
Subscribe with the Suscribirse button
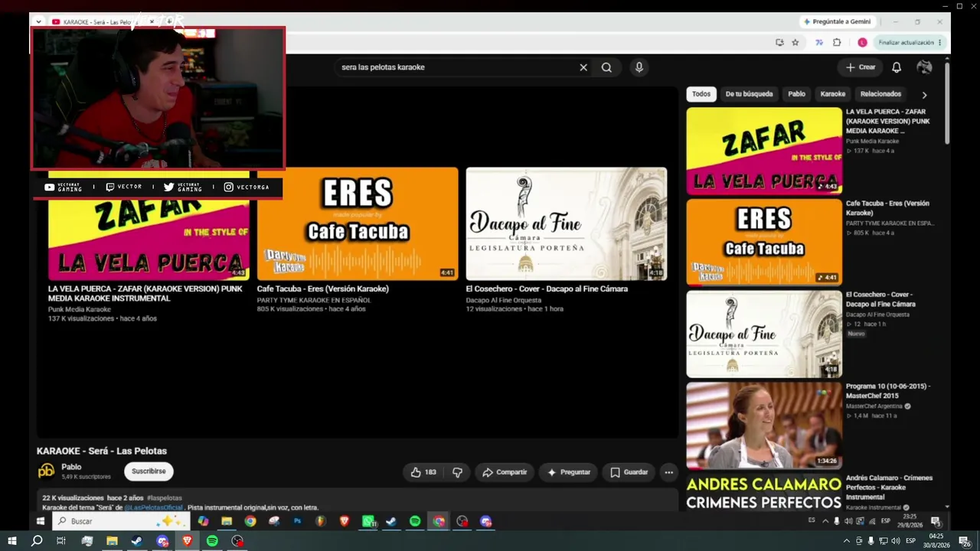[149, 471]
